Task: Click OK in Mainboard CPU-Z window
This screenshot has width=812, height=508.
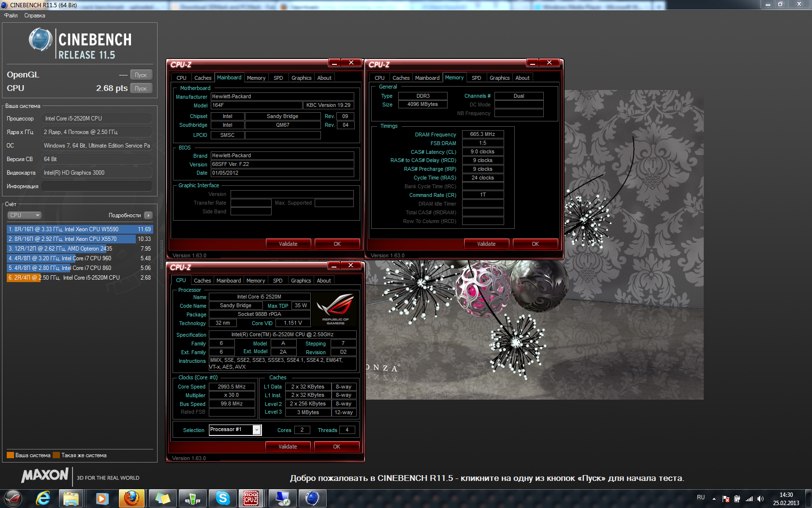Action: tap(337, 244)
